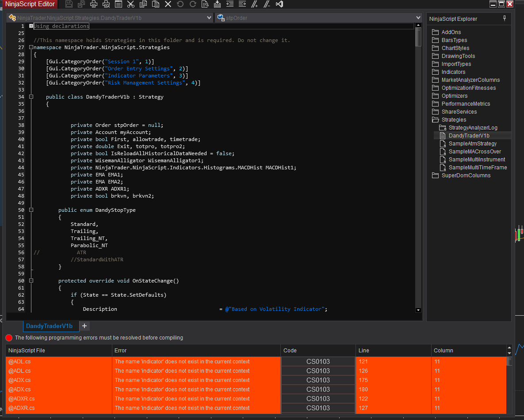Screen dimensions: 524x420
Task: Click the Cut scissors icon
Action: coord(130,4)
